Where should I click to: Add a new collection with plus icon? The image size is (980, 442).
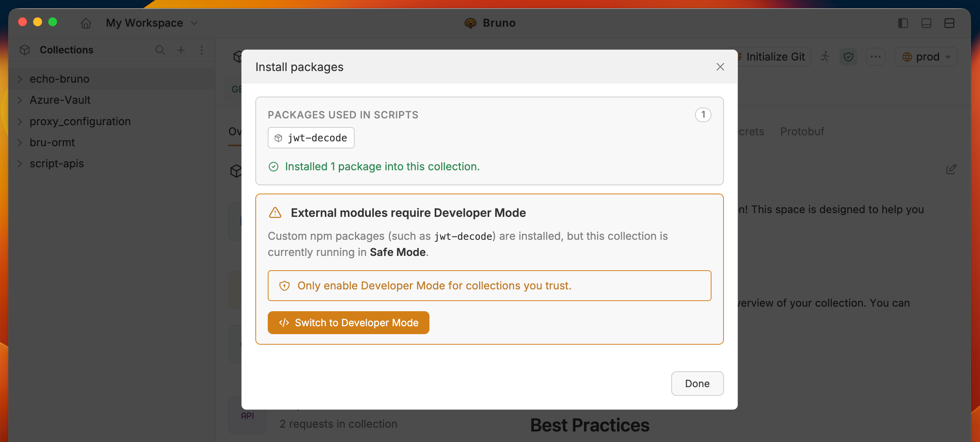(181, 50)
